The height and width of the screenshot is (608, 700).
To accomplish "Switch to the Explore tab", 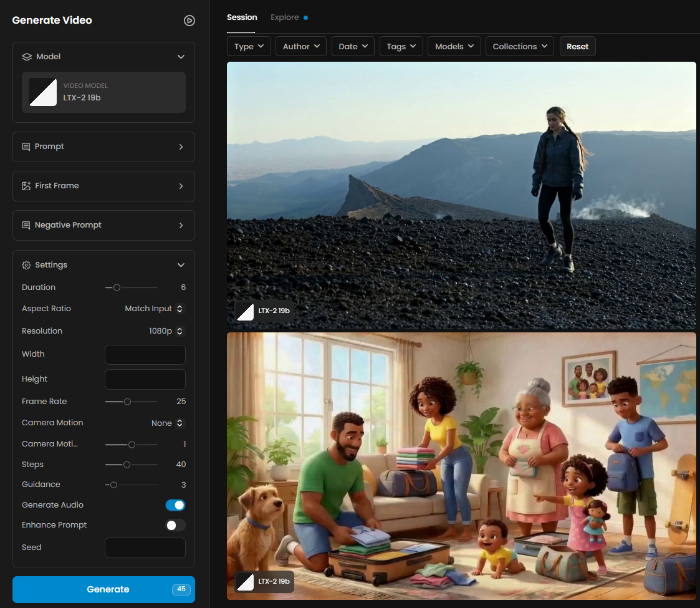I will pyautogui.click(x=285, y=17).
